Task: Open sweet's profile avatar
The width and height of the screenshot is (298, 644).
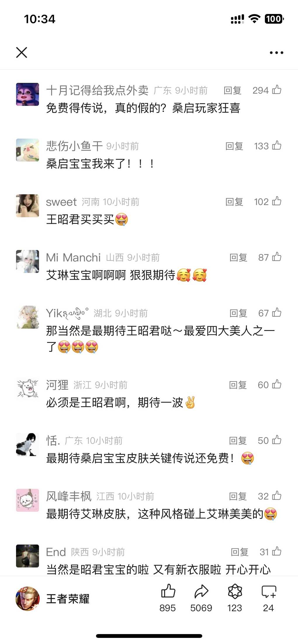Action: 27,206
